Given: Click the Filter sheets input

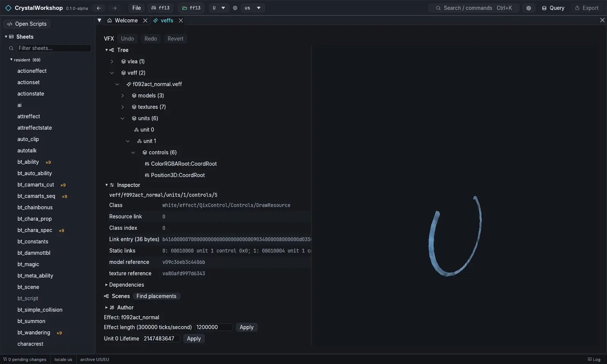Looking at the screenshot, I should pyautogui.click(x=54, y=48).
